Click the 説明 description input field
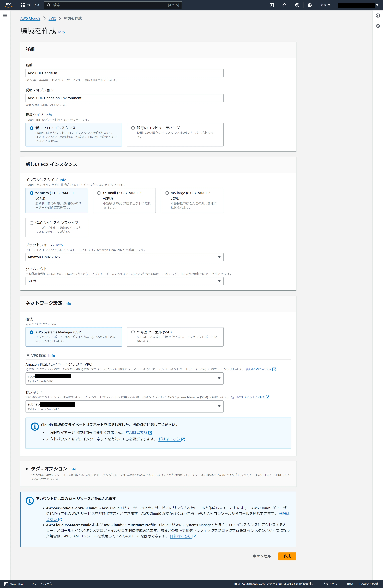The width and height of the screenshot is (383, 588). click(x=124, y=98)
